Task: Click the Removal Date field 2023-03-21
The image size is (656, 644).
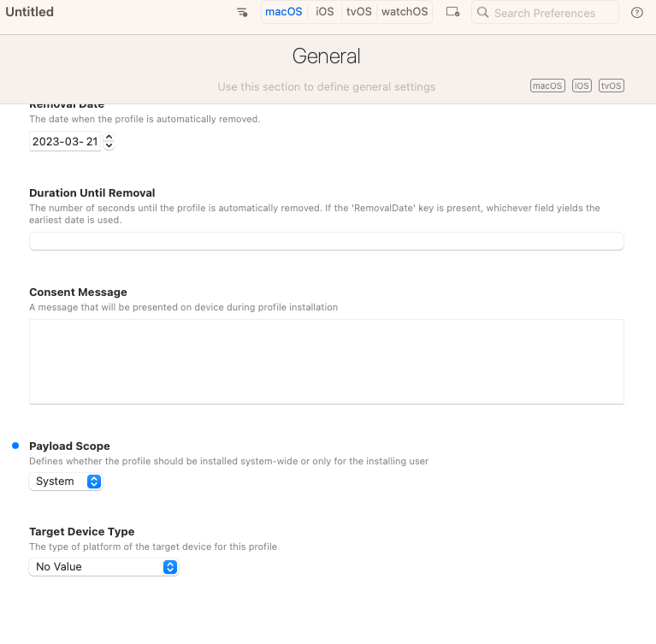Action: [x=64, y=142]
